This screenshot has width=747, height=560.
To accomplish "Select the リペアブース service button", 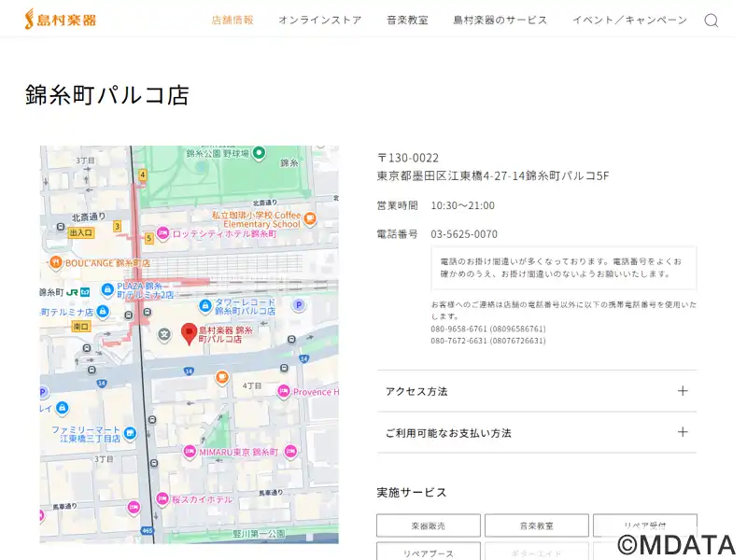I will pyautogui.click(x=429, y=553).
